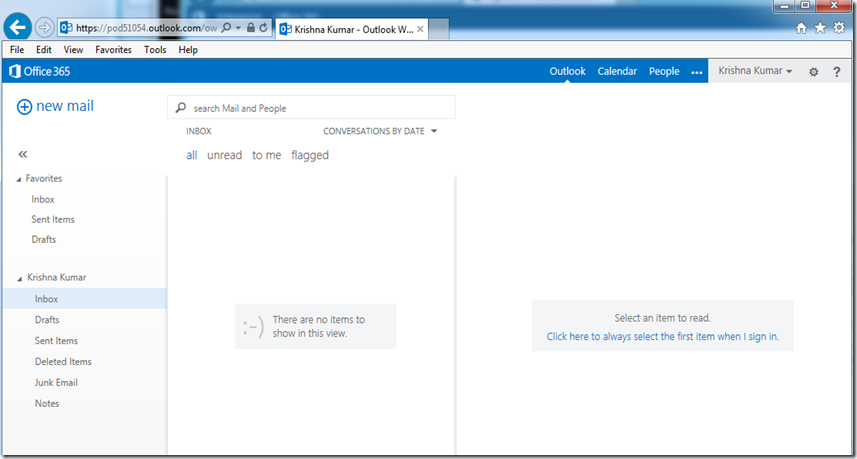This screenshot has width=857, height=459.
Task: Open the View menu
Action: 73,50
